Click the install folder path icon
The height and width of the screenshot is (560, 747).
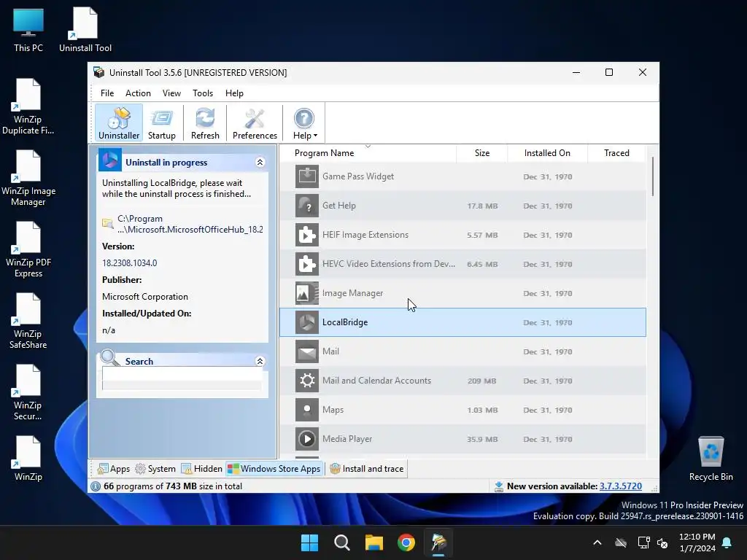click(108, 223)
